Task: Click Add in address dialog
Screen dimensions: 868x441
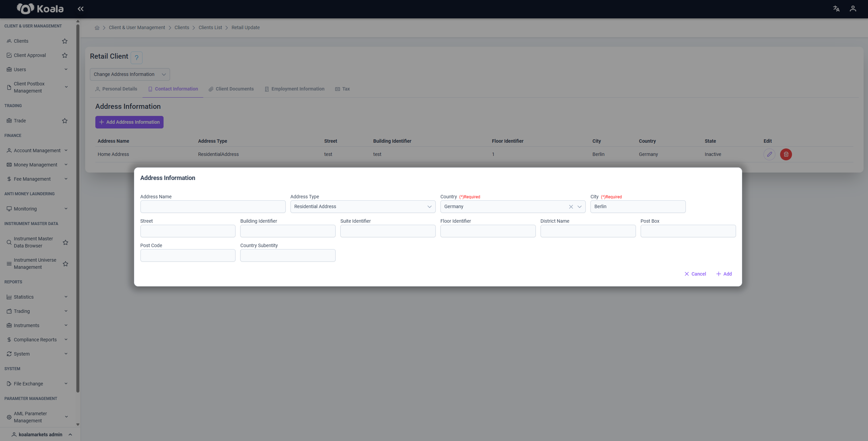Action: tap(724, 274)
